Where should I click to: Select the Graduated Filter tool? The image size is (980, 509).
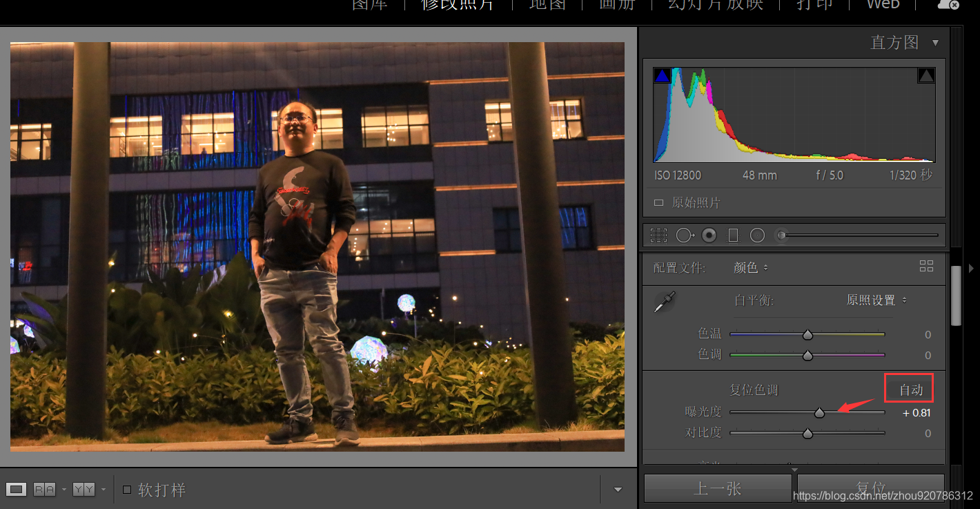[733, 236]
